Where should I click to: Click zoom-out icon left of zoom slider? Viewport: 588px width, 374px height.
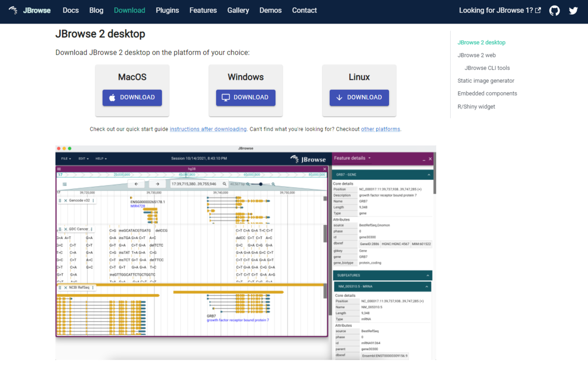248,184
